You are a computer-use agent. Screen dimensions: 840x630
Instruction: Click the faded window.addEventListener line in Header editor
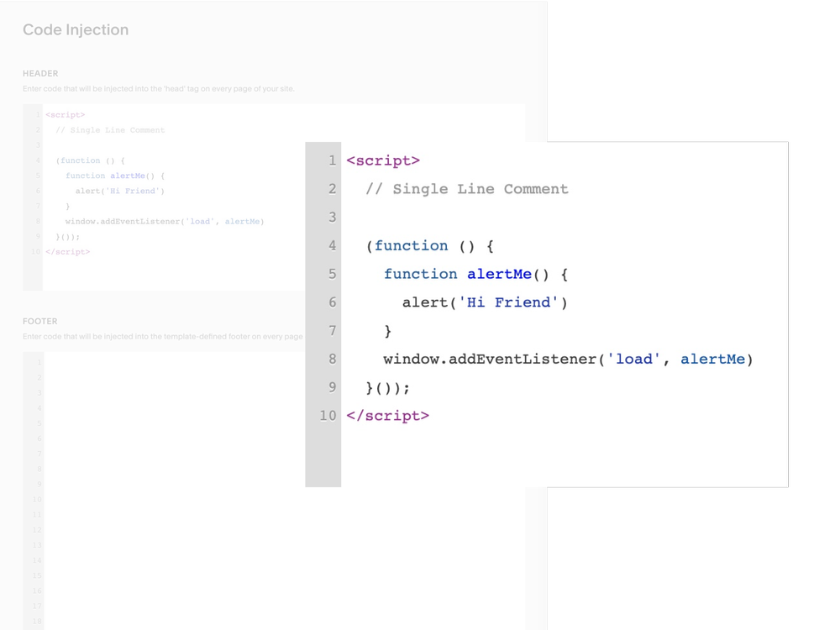(165, 221)
